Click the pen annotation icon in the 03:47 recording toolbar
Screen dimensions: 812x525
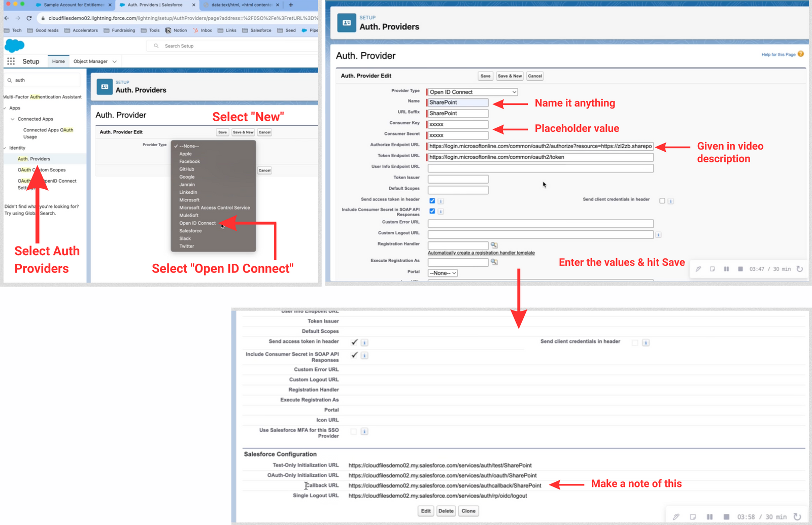(698, 269)
